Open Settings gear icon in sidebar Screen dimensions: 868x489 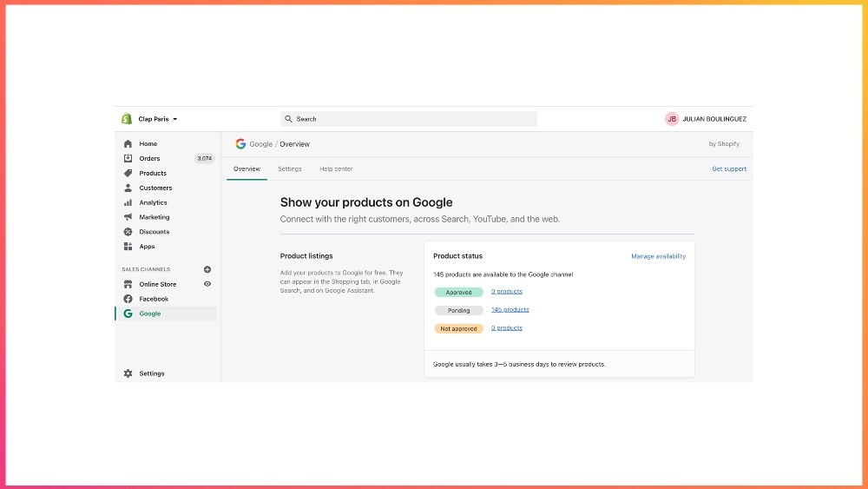(128, 373)
